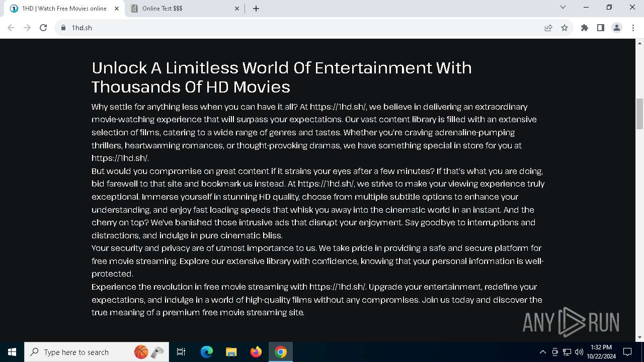644x362 pixels.
Task: Click paragraph starting 'Your security and privacy'
Action: (317, 261)
